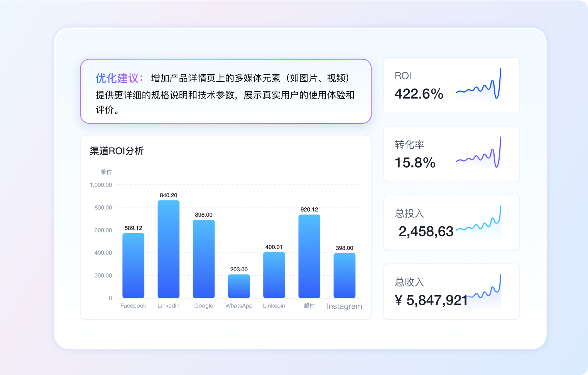Viewport: 588px width, 375px height.
Task: Click the ROI sparkline chart
Action: click(478, 84)
